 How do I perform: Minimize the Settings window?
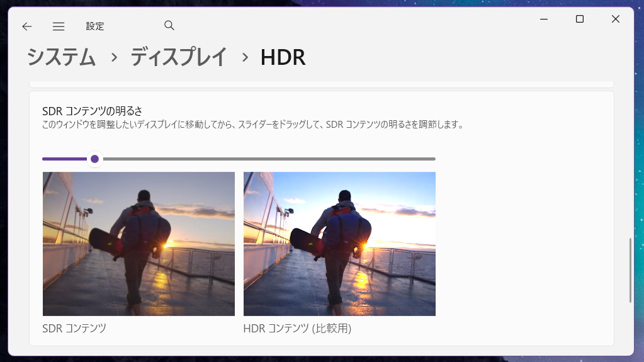544,20
